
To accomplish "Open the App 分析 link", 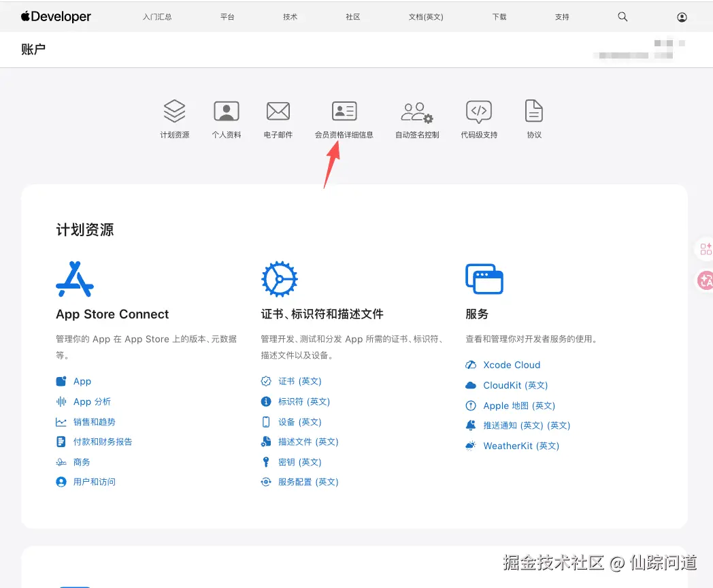I will 93,402.
